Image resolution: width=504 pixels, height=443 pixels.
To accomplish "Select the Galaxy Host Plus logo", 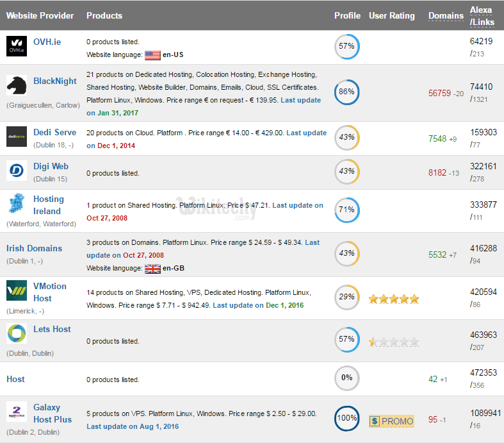I will [16, 411].
